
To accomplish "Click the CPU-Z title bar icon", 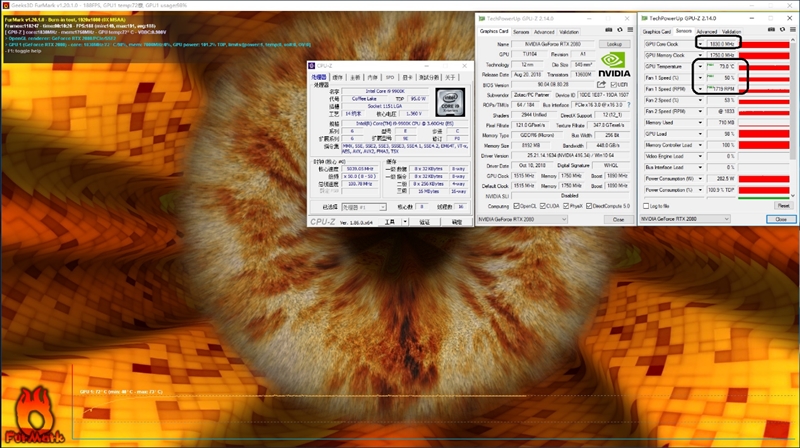I will (x=312, y=66).
